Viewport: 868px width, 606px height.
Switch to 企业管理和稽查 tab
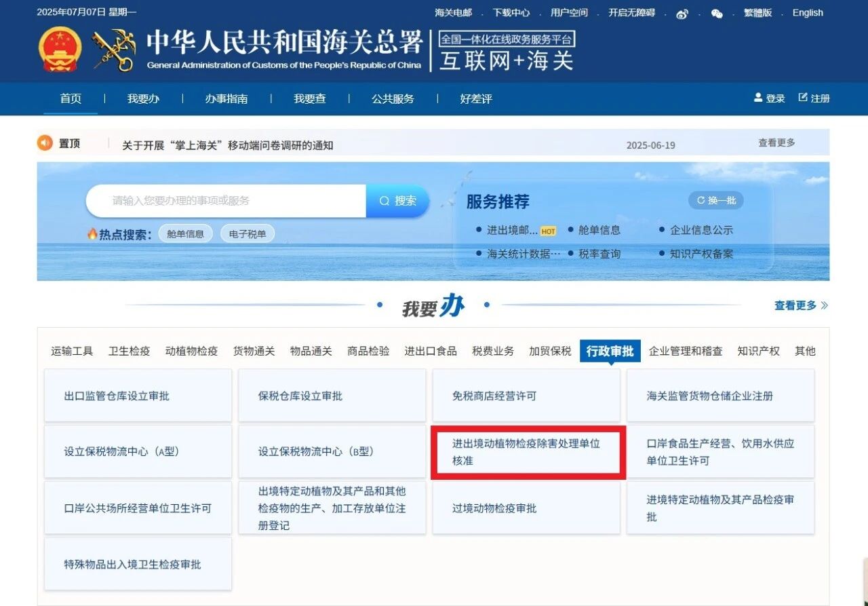686,351
